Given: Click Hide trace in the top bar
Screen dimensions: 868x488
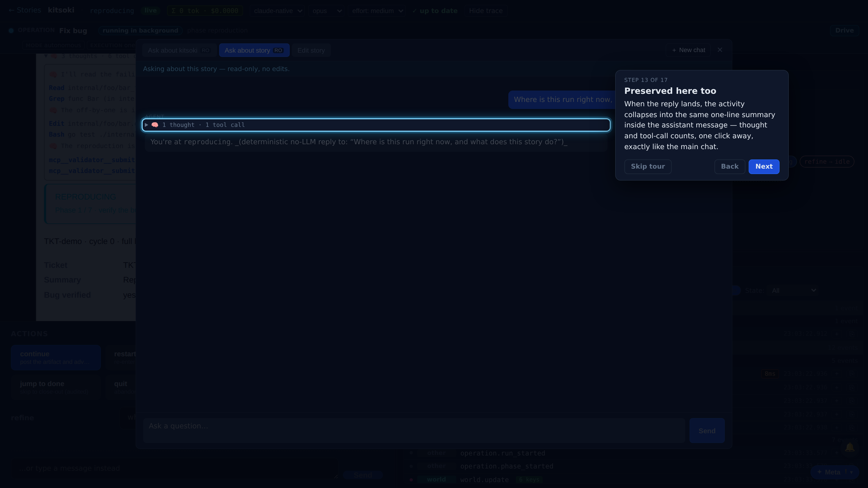Looking at the screenshot, I should [x=486, y=11].
